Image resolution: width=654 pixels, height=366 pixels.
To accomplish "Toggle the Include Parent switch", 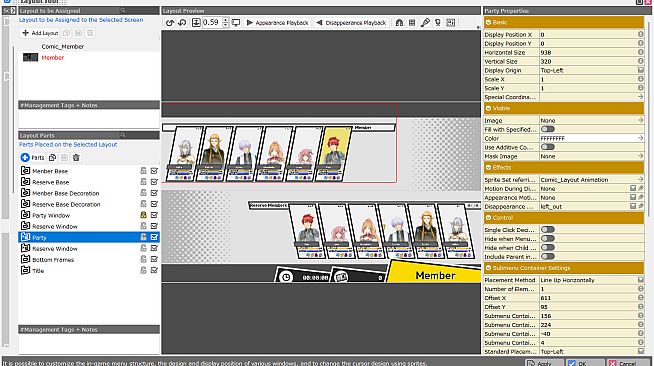I will [x=548, y=256].
